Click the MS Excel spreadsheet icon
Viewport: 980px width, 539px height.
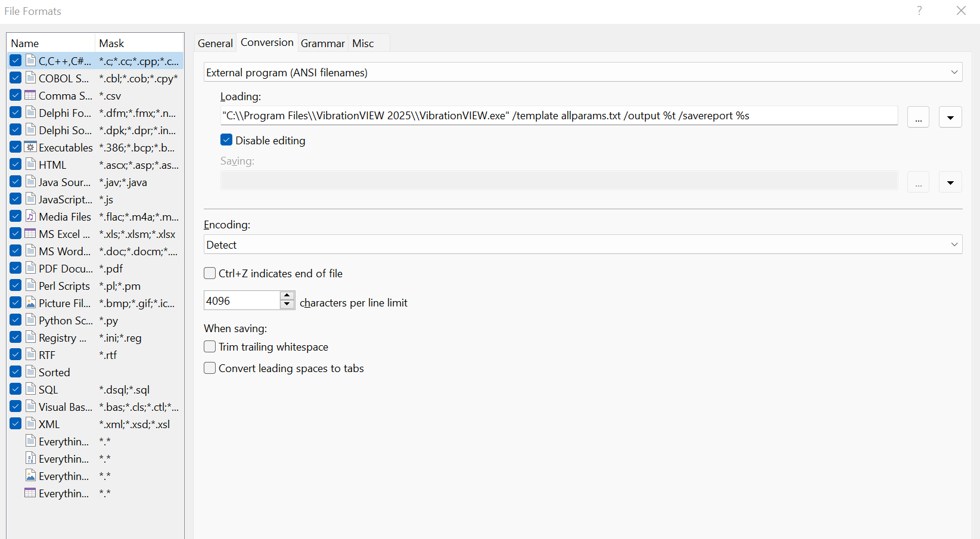[x=30, y=234]
